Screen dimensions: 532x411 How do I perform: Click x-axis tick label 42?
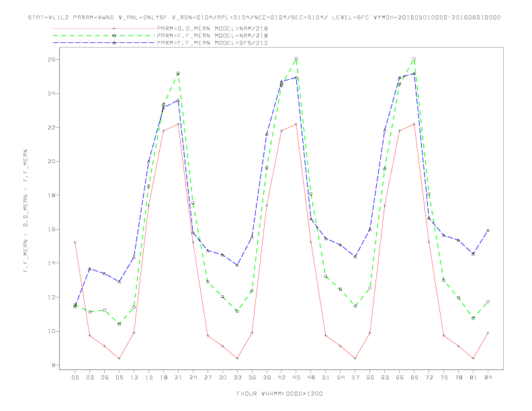281,377
